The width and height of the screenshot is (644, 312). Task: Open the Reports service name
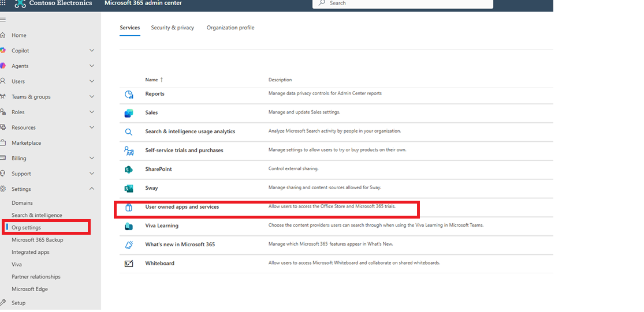point(155,94)
